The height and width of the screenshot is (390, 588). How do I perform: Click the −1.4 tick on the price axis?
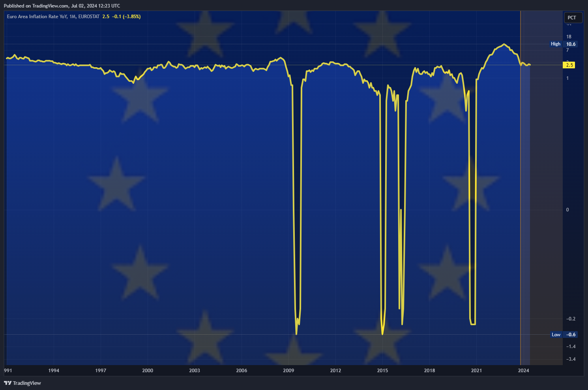[x=571, y=346]
